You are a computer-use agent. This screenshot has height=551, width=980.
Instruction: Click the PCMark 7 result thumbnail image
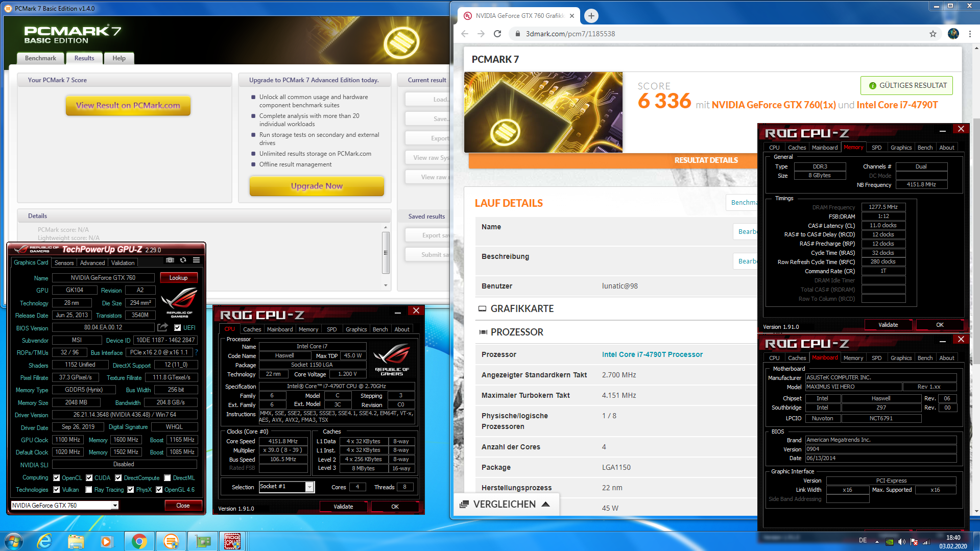point(543,112)
